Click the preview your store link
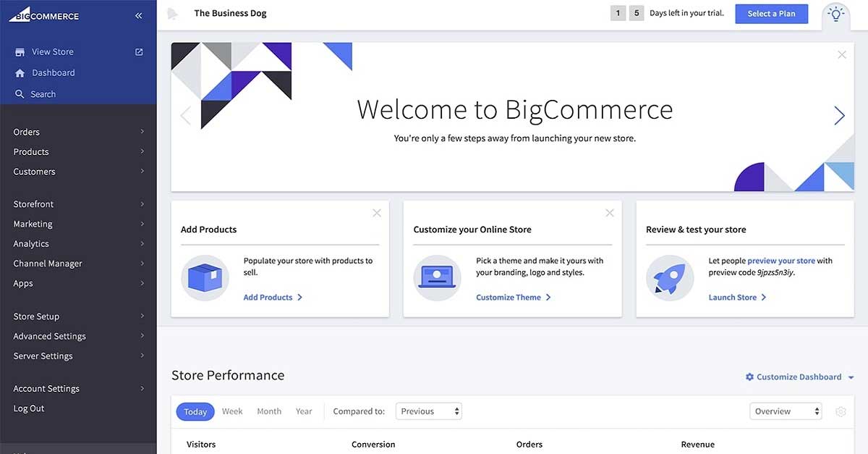868x454 pixels. tap(781, 261)
